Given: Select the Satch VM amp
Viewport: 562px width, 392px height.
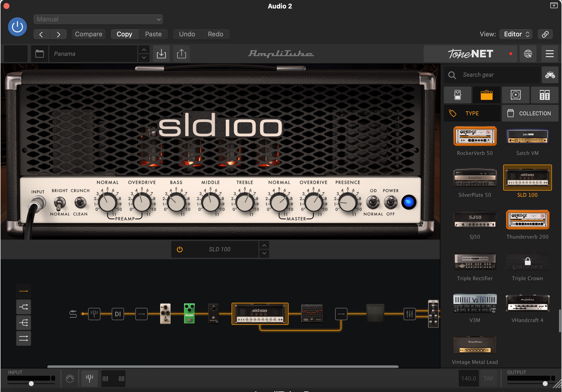Looking at the screenshot, I should tap(527, 136).
